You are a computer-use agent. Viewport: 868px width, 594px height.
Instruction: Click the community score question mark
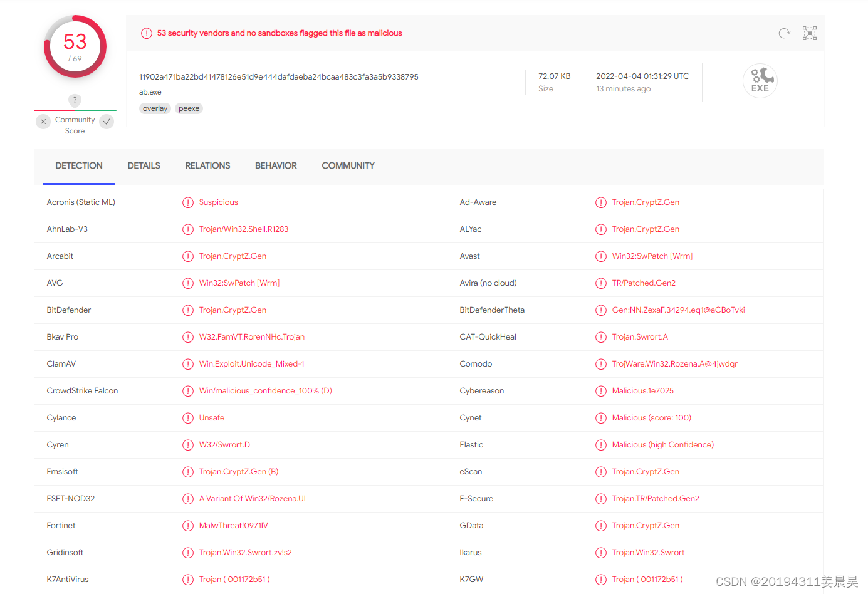point(75,100)
